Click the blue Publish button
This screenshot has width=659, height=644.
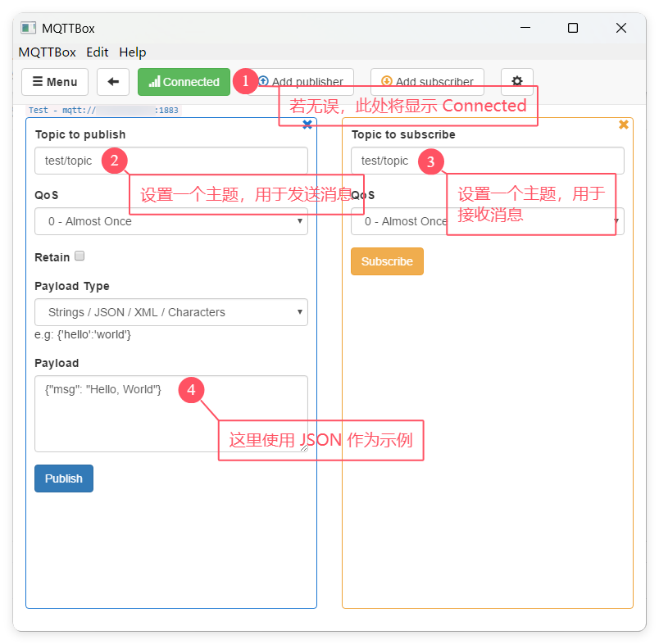64,478
